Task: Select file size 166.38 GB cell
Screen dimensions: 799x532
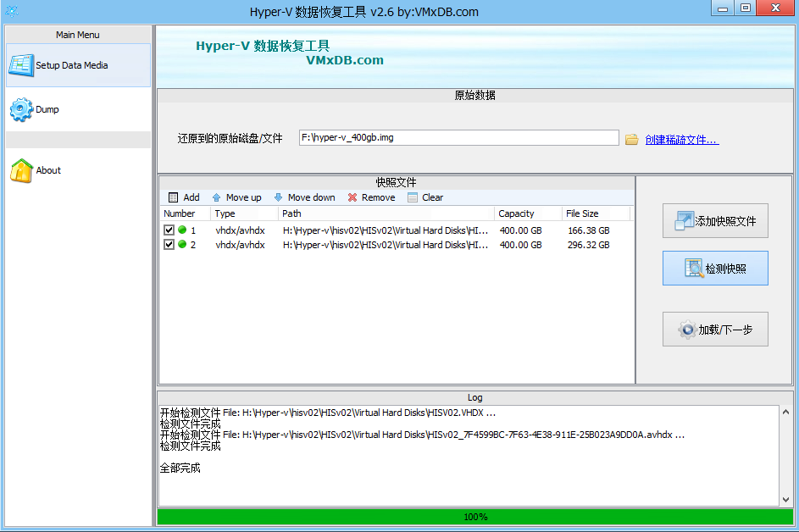Action: [x=589, y=230]
